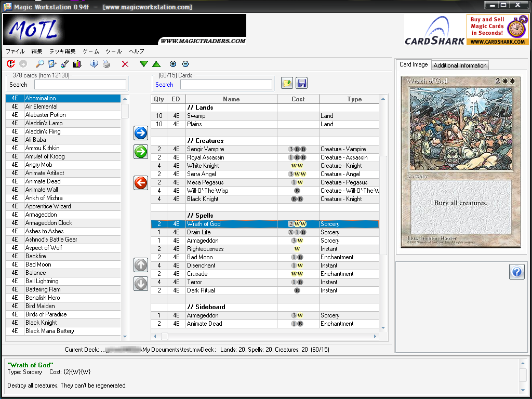Click the magnifying glass search icon in toolbar
This screenshot has width=532, height=399.
(x=39, y=64)
